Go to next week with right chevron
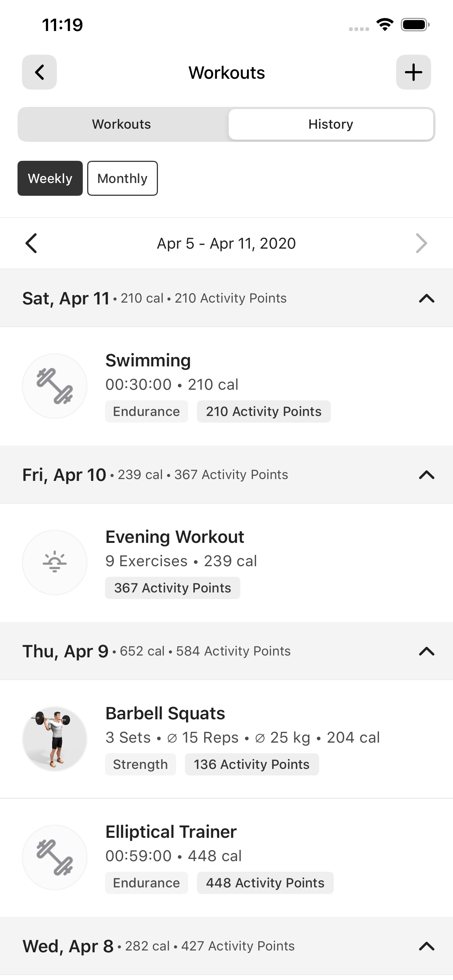Image resolution: width=453 pixels, height=980 pixels. point(421,243)
